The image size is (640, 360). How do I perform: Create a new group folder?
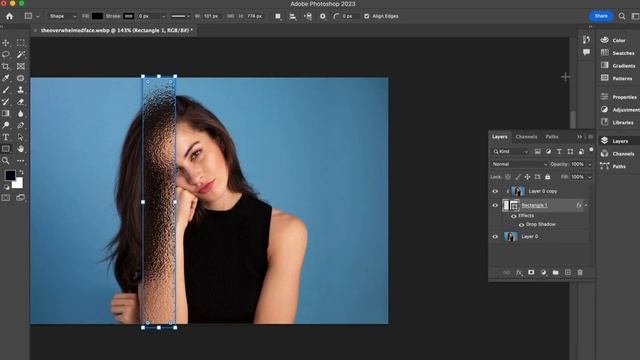[x=556, y=272]
